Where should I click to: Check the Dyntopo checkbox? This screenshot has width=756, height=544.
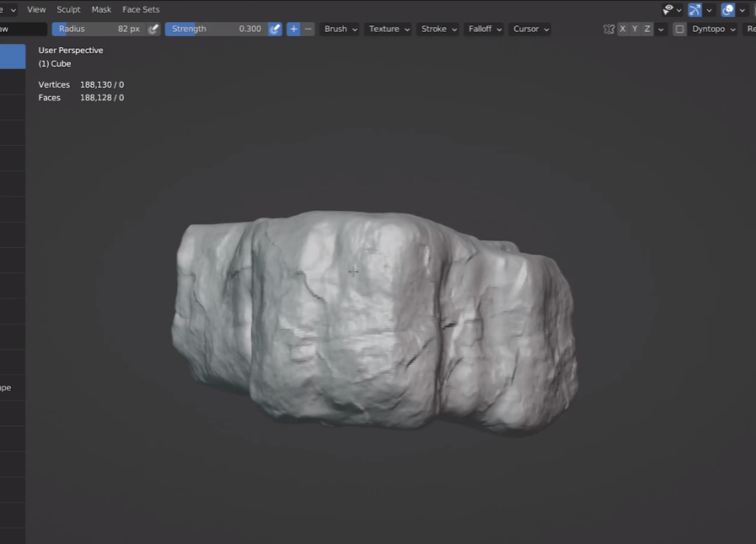(679, 29)
